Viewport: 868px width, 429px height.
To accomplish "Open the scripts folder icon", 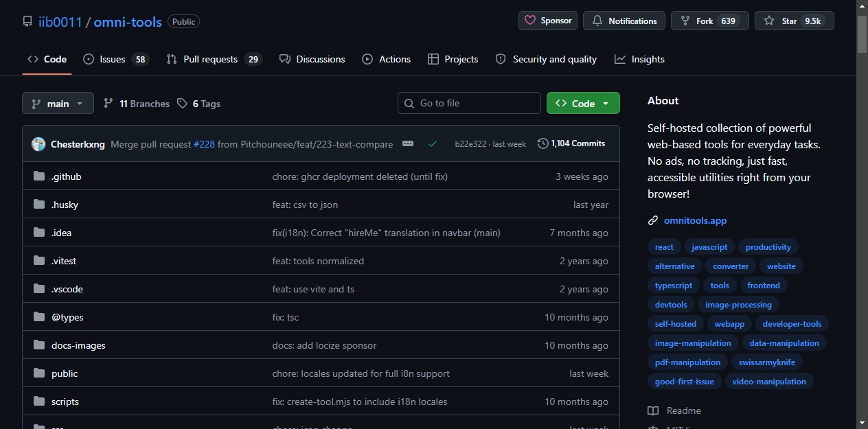I will [39, 402].
